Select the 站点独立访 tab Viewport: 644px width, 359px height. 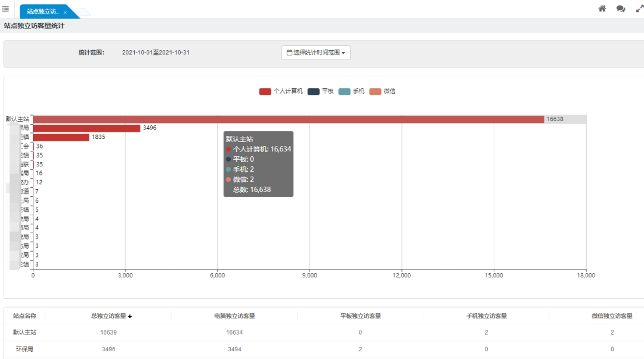tap(42, 11)
